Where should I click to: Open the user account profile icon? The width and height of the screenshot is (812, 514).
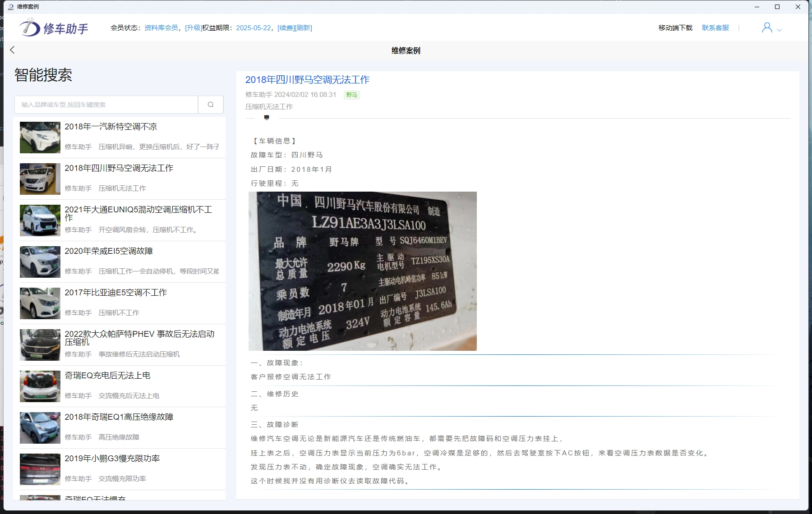click(x=767, y=28)
